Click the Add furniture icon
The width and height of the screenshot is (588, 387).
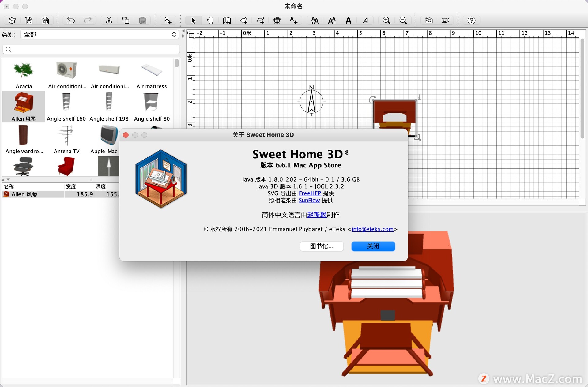click(x=168, y=20)
